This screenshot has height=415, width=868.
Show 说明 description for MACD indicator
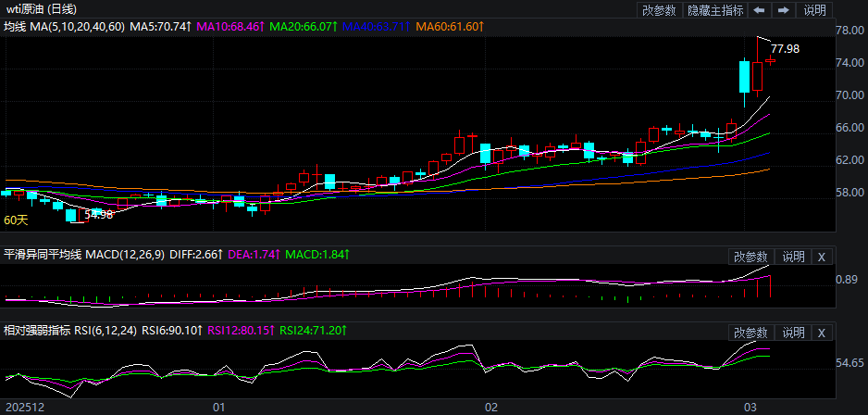793,257
